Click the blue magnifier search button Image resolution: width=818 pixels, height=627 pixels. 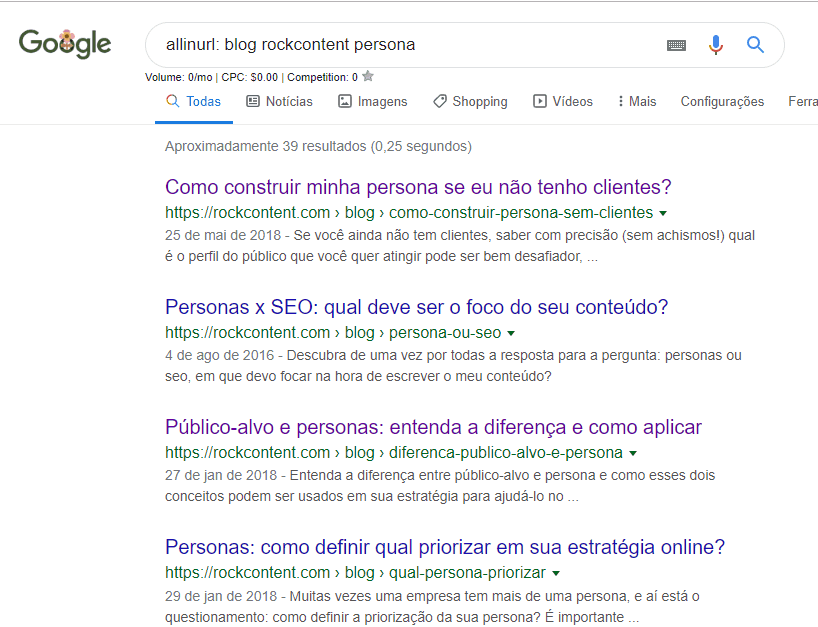(x=755, y=45)
